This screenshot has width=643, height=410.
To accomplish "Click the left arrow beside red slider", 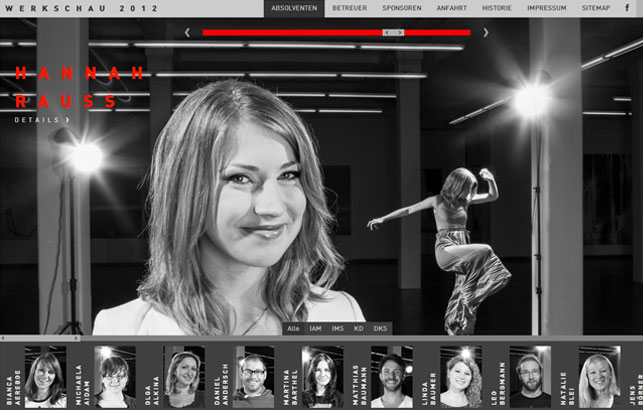I will click(x=187, y=32).
